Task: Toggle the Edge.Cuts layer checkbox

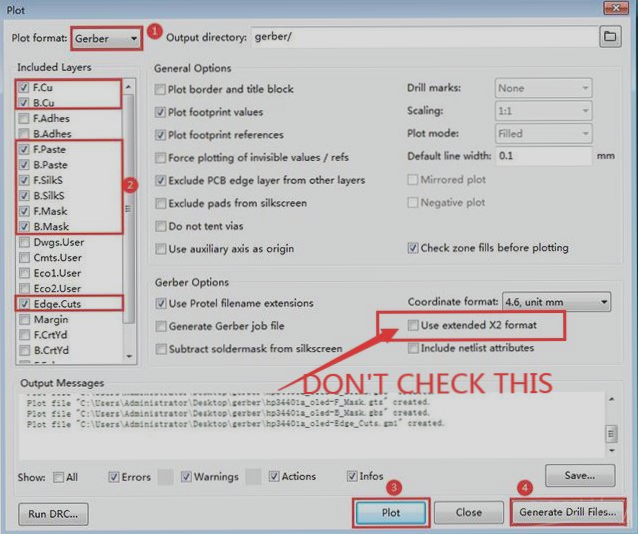Action: point(23,302)
